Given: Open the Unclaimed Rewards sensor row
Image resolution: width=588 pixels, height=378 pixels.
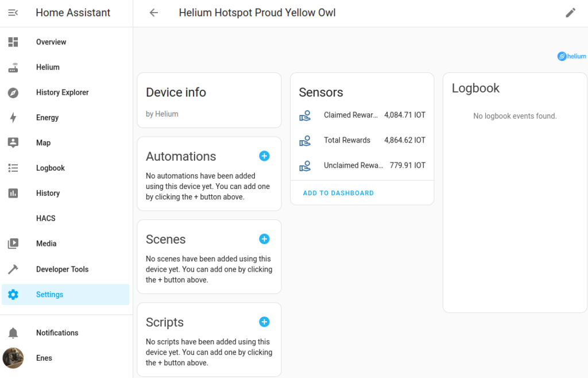Looking at the screenshot, I should coord(362,165).
